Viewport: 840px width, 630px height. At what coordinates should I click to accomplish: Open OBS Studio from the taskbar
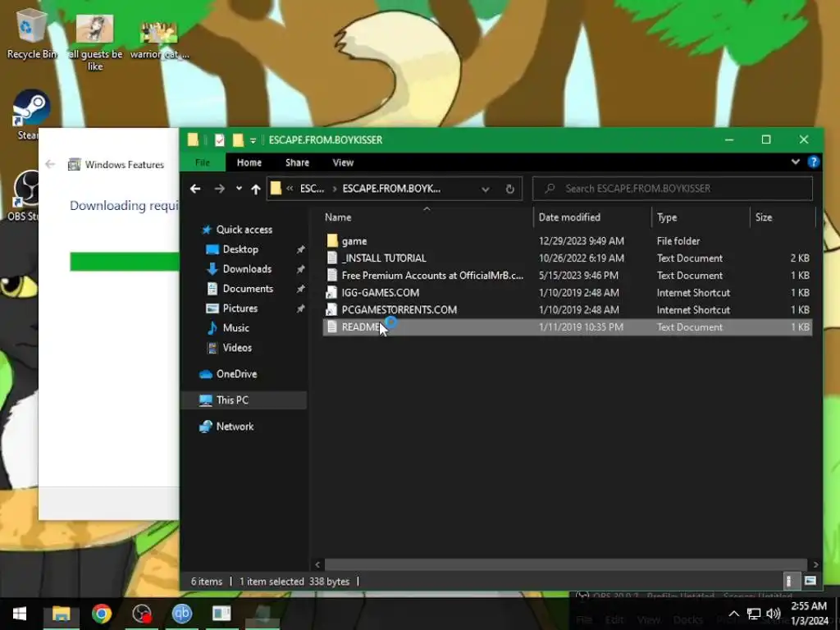(x=142, y=614)
